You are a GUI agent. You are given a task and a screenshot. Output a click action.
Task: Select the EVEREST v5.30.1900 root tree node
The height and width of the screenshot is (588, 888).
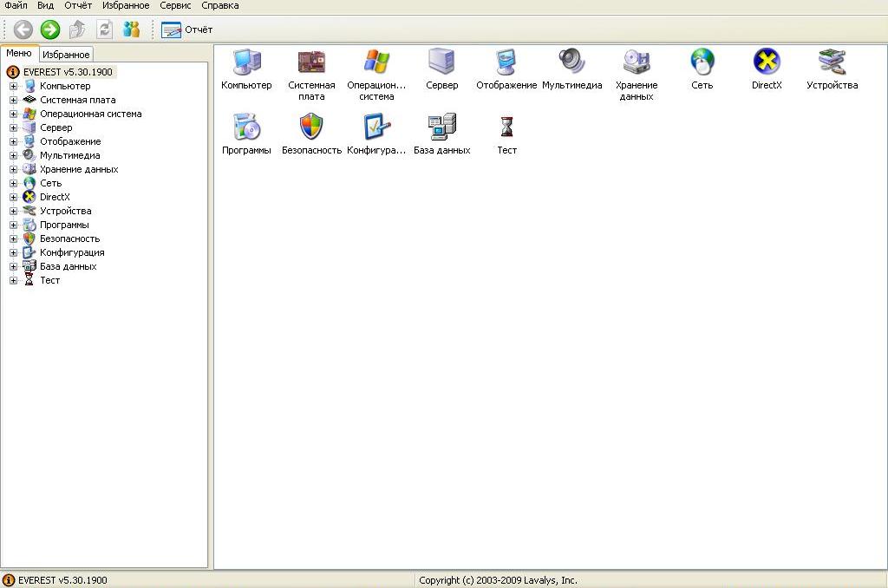point(68,72)
